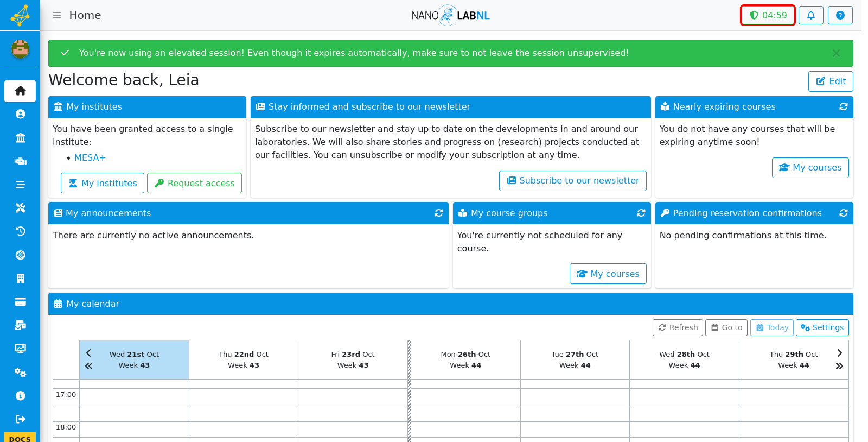Open the credit card sidebar icon

click(20, 302)
